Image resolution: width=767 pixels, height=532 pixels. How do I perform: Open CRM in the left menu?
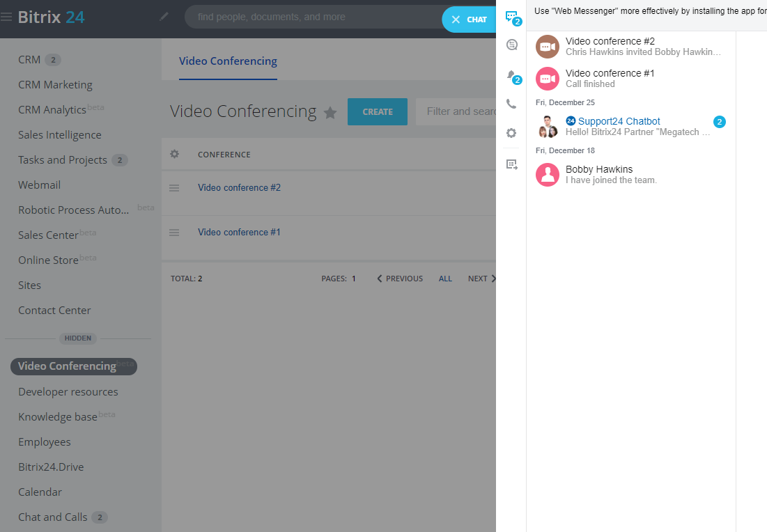(x=29, y=60)
